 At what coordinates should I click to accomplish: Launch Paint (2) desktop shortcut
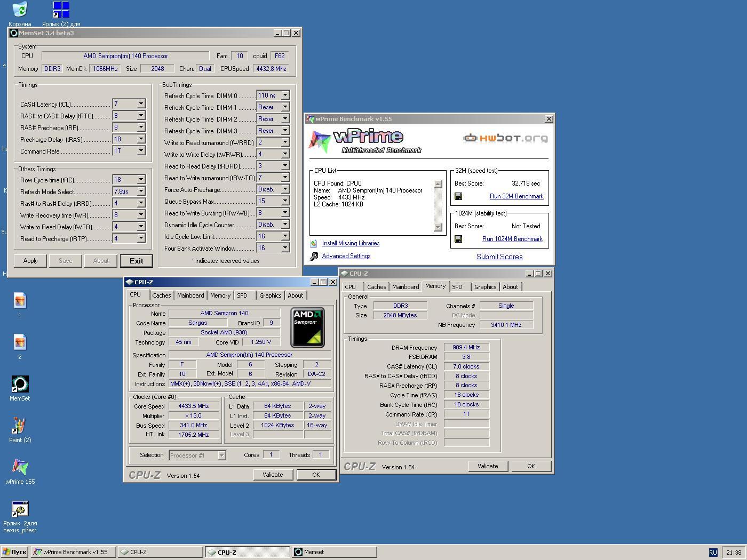pyautogui.click(x=20, y=426)
